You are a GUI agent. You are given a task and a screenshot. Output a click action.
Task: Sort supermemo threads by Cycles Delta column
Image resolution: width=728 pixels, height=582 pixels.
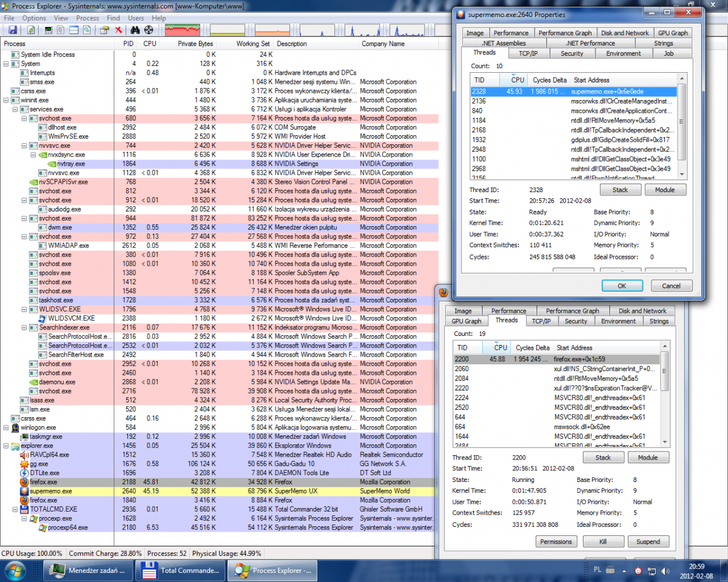(x=549, y=80)
